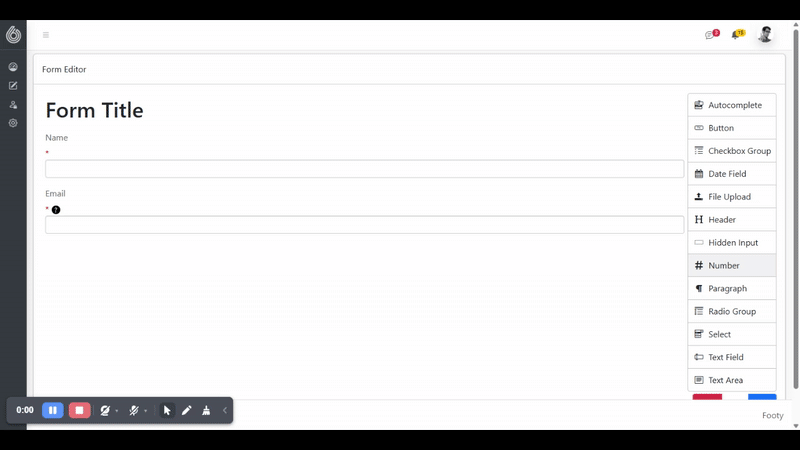Open the chat messages icon
Image resolution: width=800 pixels, height=450 pixels.
712,34
